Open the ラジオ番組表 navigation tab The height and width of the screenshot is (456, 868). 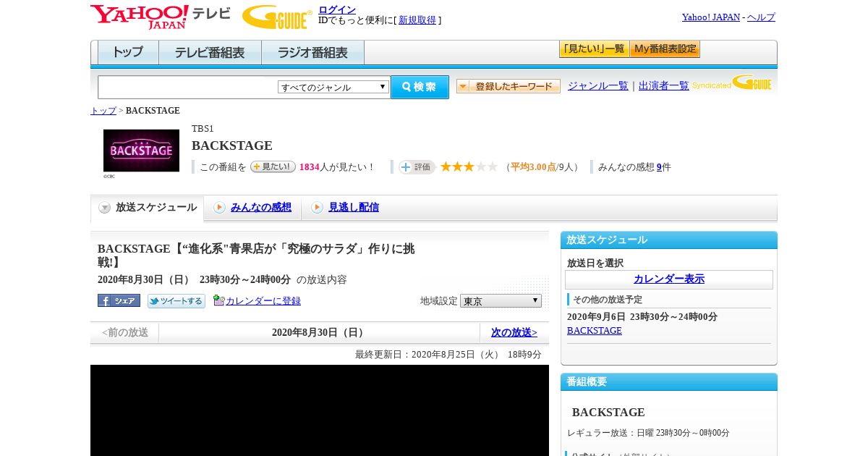tap(312, 52)
